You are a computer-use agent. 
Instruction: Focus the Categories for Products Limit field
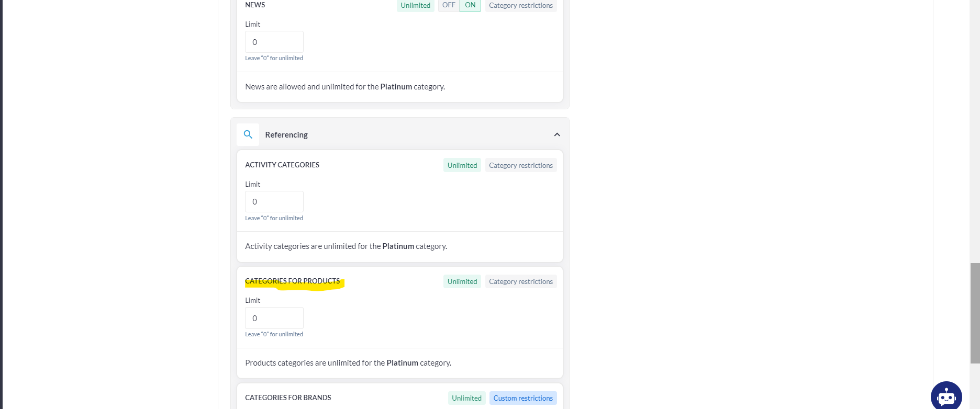(x=274, y=318)
